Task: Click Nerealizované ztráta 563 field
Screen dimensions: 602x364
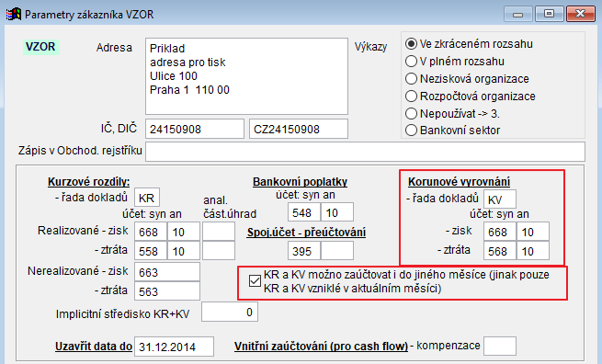Action: 167,291
